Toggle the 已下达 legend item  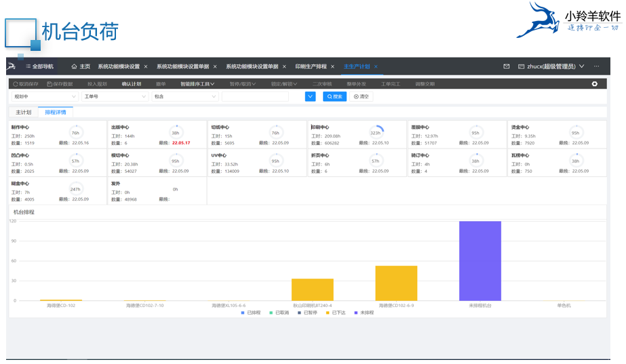(336, 312)
